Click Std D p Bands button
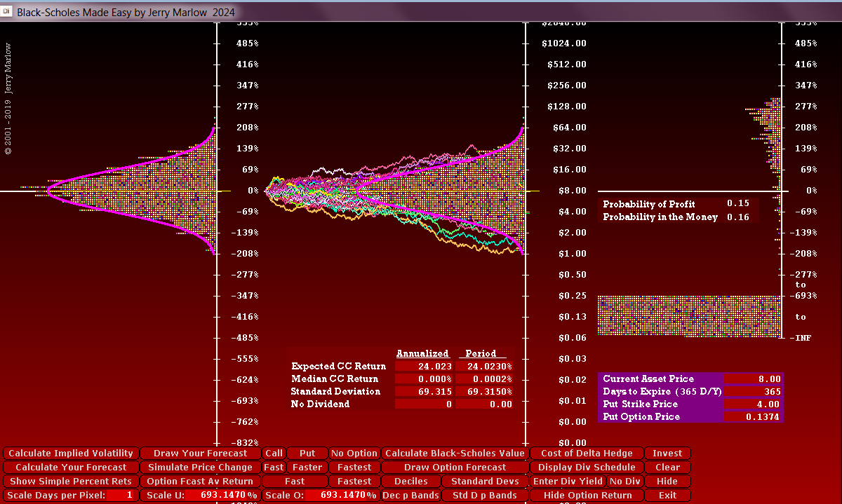842x504 pixels. (x=485, y=496)
